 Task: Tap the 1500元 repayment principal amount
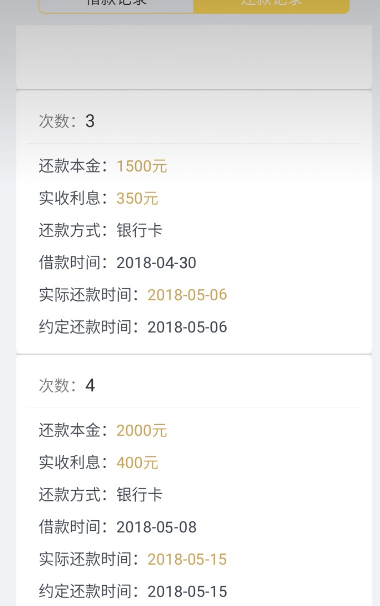point(142,166)
